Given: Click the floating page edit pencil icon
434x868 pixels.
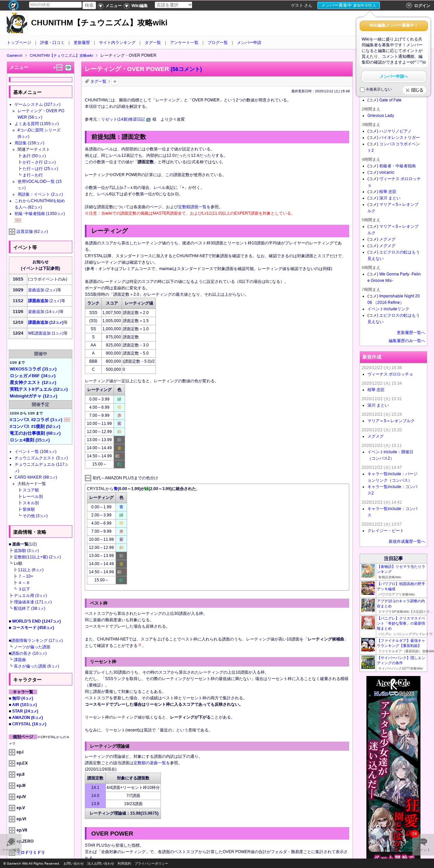Looking at the screenshot, I should coord(11,842).
